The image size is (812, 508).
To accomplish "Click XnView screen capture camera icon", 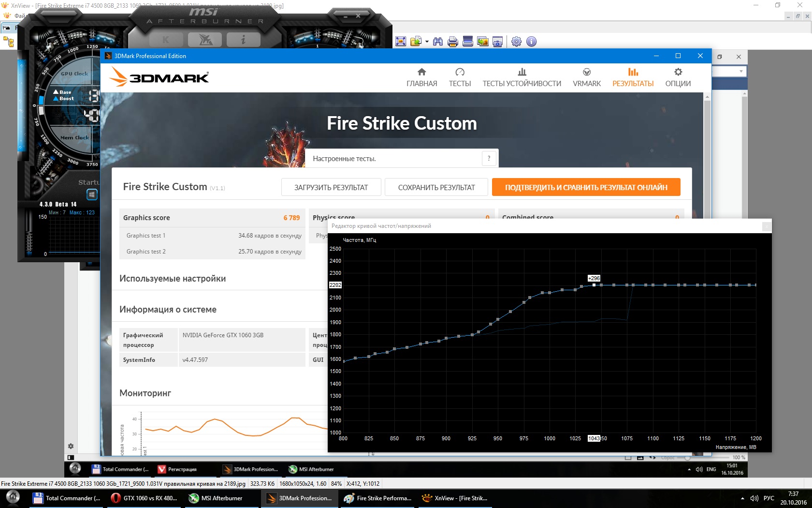I will click(498, 42).
